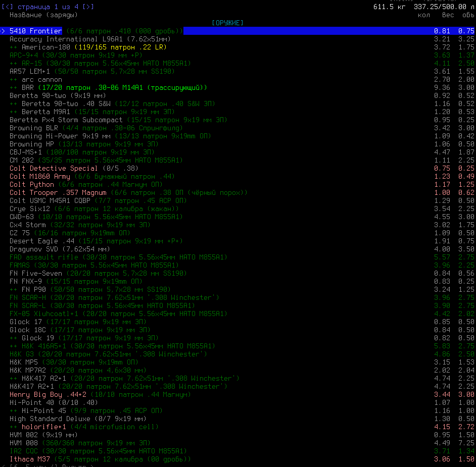
Task: Select Accuracy International L96A1 entry
Action: (238, 39)
